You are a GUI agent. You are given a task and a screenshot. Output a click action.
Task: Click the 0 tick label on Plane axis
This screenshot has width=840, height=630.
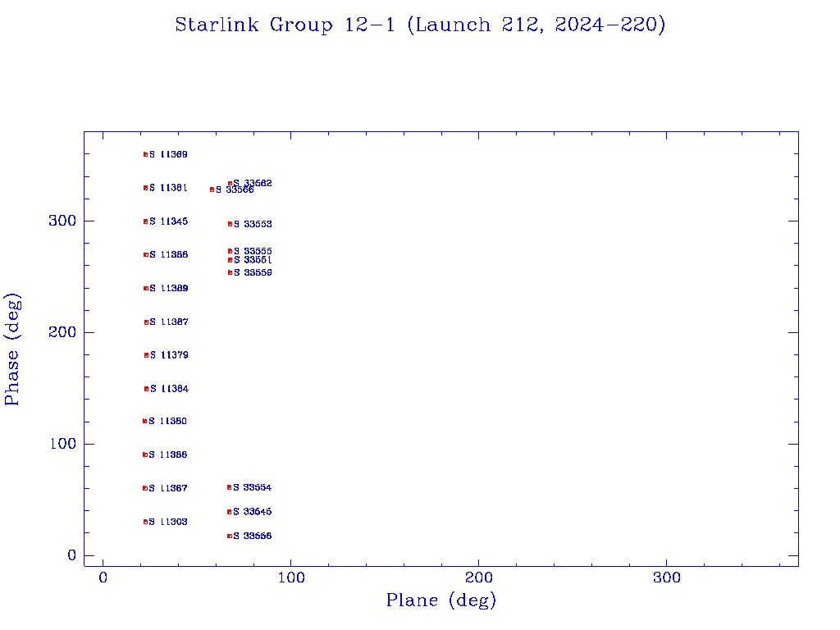coord(103,577)
